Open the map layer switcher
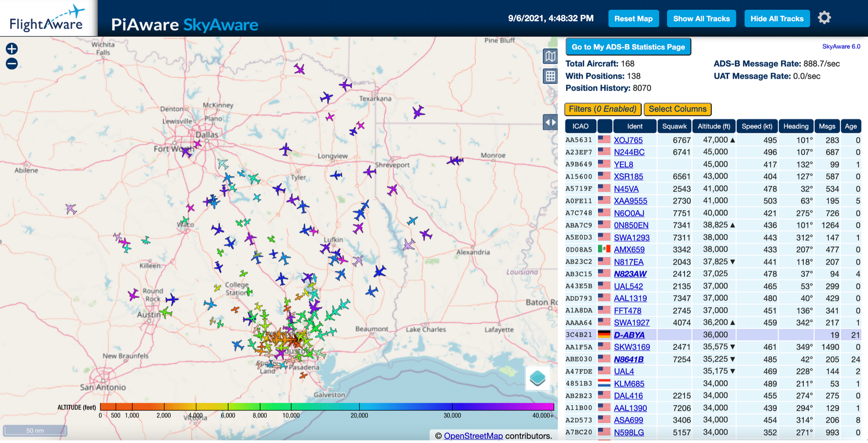The height and width of the screenshot is (443, 868). tap(537, 378)
